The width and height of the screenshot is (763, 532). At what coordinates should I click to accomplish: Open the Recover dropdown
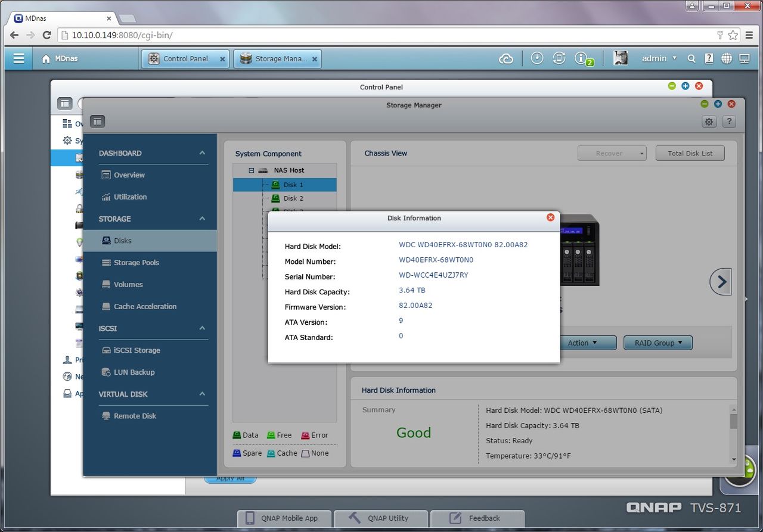tap(612, 153)
